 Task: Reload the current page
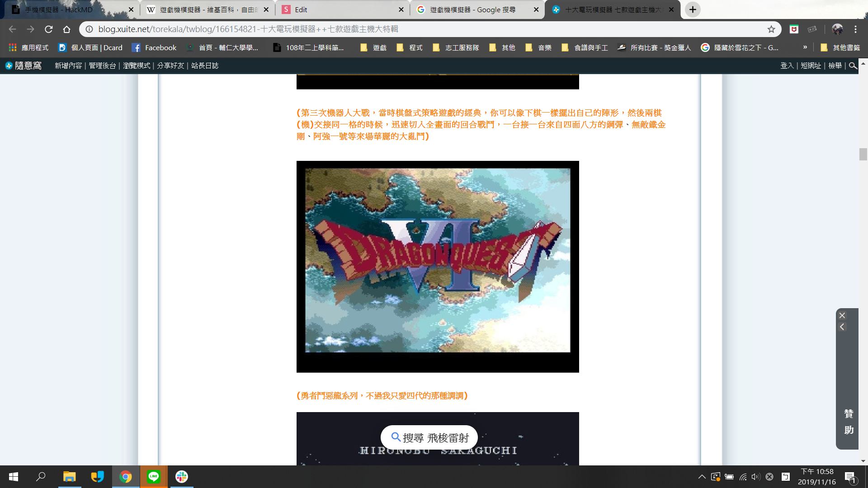pyautogui.click(x=48, y=29)
